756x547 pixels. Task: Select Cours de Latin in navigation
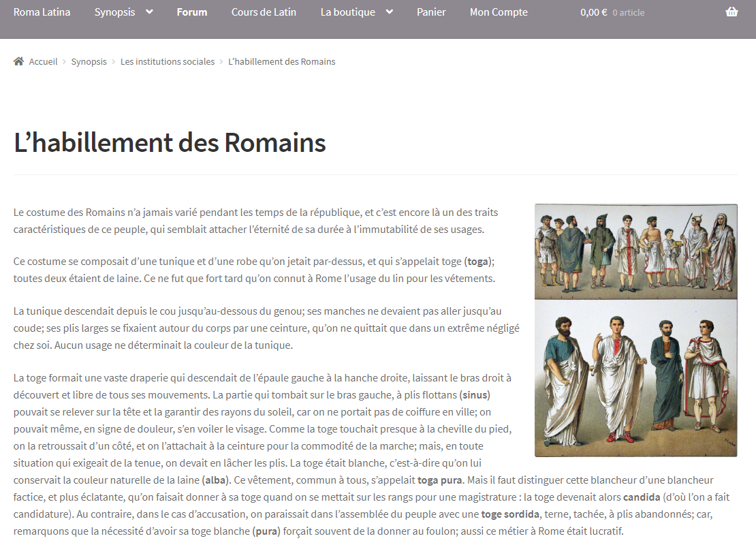click(264, 12)
